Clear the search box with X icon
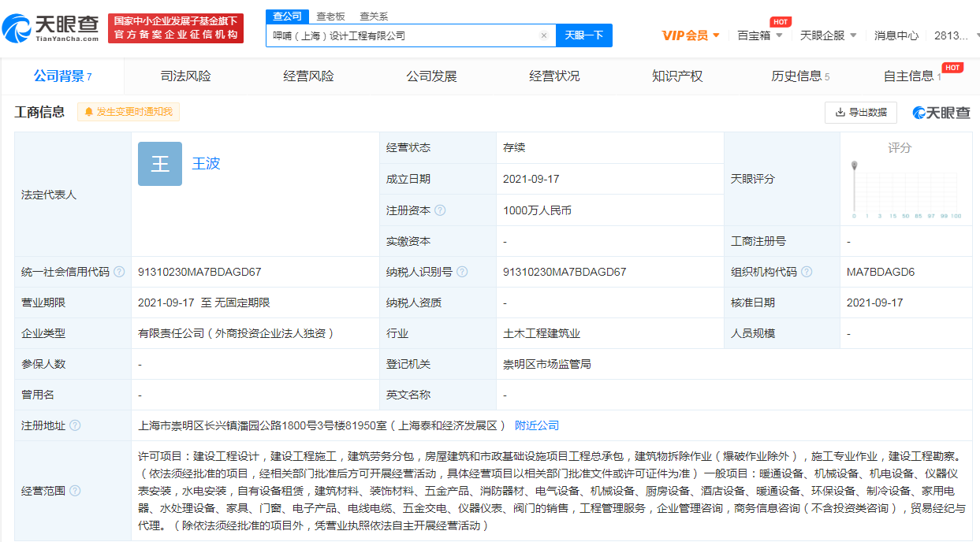Image resolution: width=980 pixels, height=542 pixels. [543, 35]
